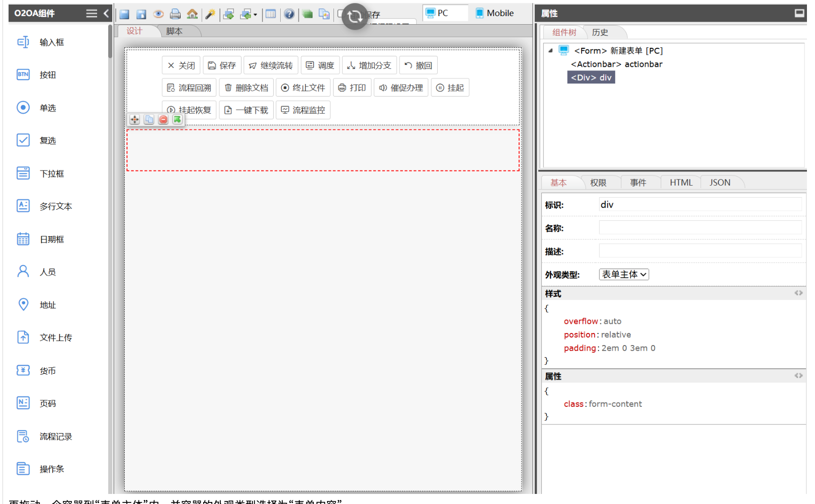The image size is (815, 504).
Task: Open the blue help question mark icon
Action: point(289,14)
